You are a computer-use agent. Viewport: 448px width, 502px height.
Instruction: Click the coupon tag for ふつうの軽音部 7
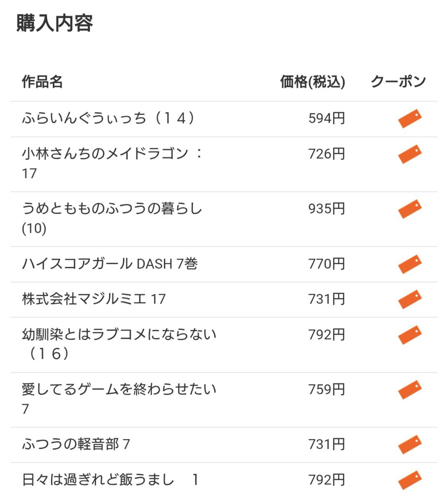click(410, 444)
